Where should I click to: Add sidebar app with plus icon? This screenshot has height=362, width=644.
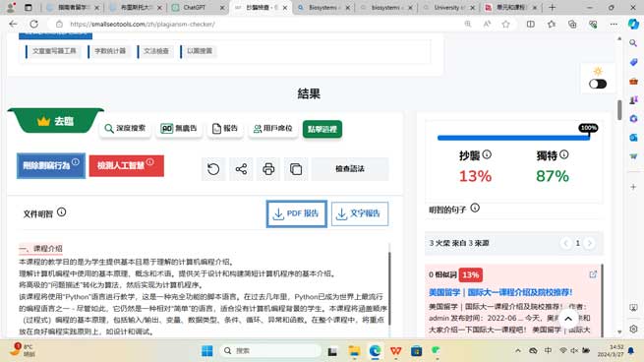pos(633,187)
